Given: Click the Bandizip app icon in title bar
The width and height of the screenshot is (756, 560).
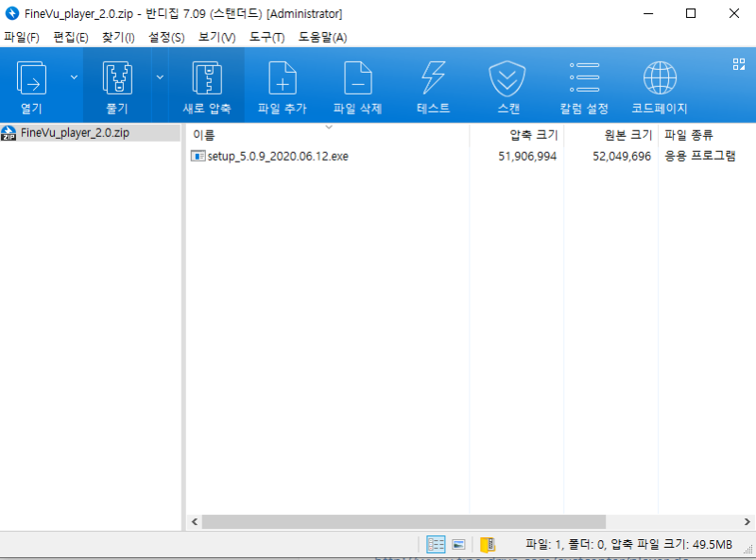Looking at the screenshot, I should [x=11, y=13].
